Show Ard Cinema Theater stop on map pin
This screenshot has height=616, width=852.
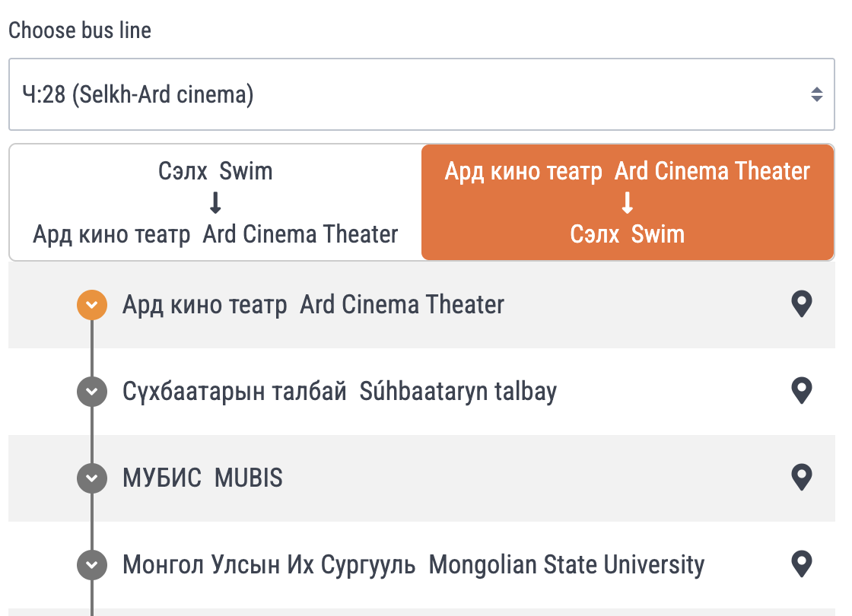click(x=802, y=305)
